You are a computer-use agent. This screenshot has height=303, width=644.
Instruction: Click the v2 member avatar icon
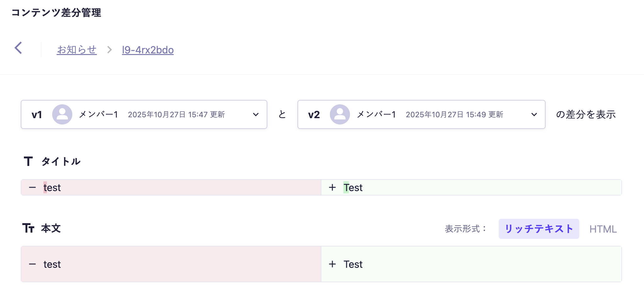340,114
